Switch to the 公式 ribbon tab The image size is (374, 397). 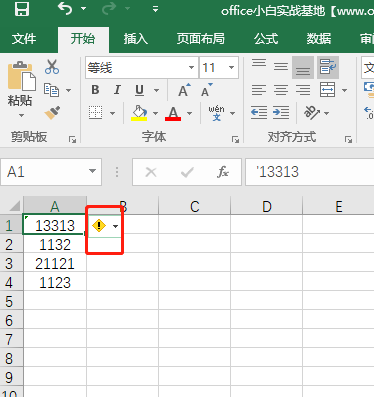click(266, 39)
